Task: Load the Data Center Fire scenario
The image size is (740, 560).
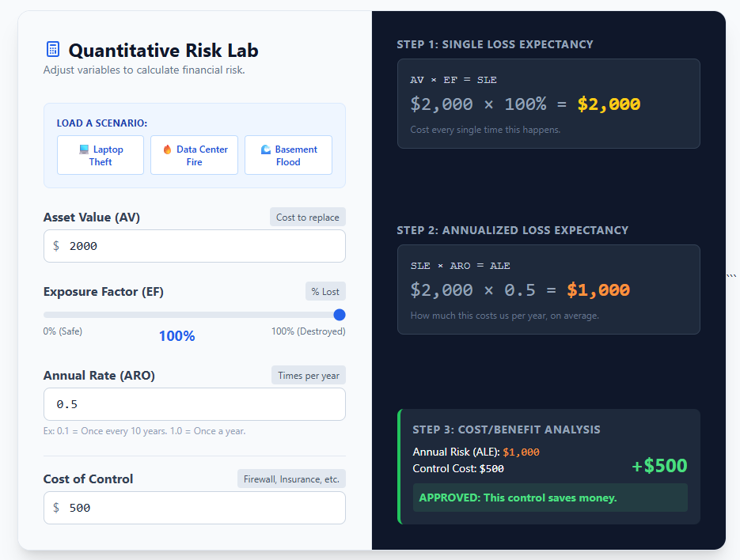Action: pyautogui.click(x=194, y=155)
